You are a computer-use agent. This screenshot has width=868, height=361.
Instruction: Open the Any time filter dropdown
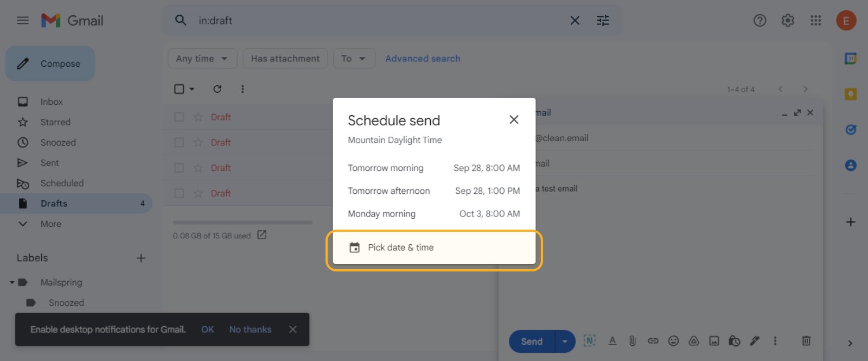(x=202, y=58)
